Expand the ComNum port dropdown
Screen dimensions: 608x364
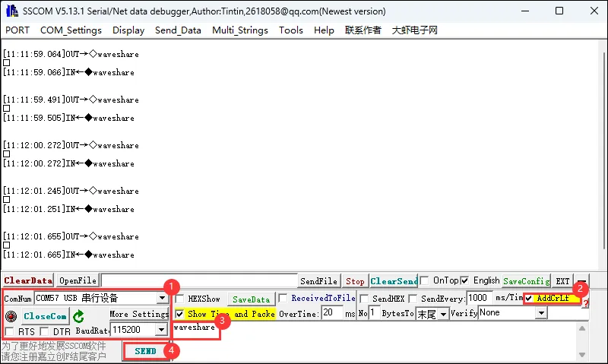tap(162, 299)
